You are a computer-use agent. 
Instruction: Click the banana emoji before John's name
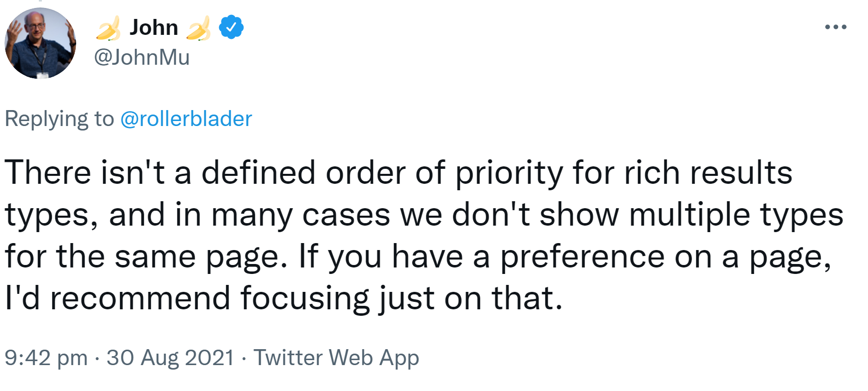108,28
